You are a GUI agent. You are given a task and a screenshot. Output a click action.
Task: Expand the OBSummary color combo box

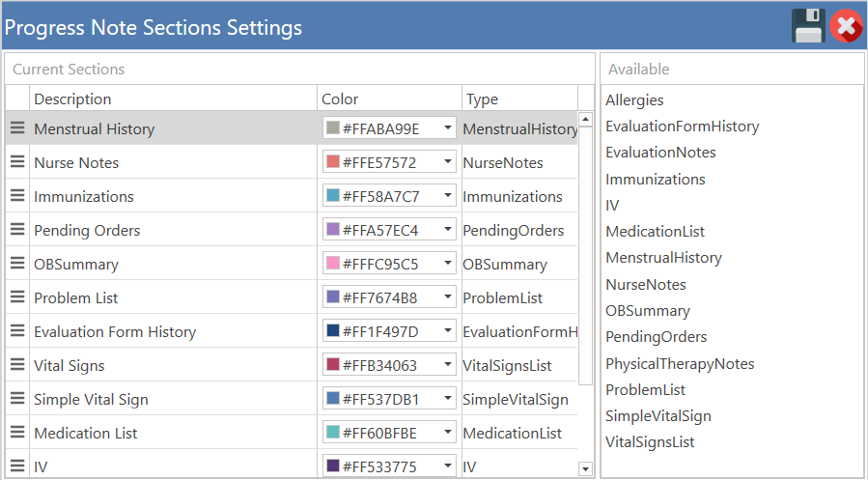click(x=448, y=264)
